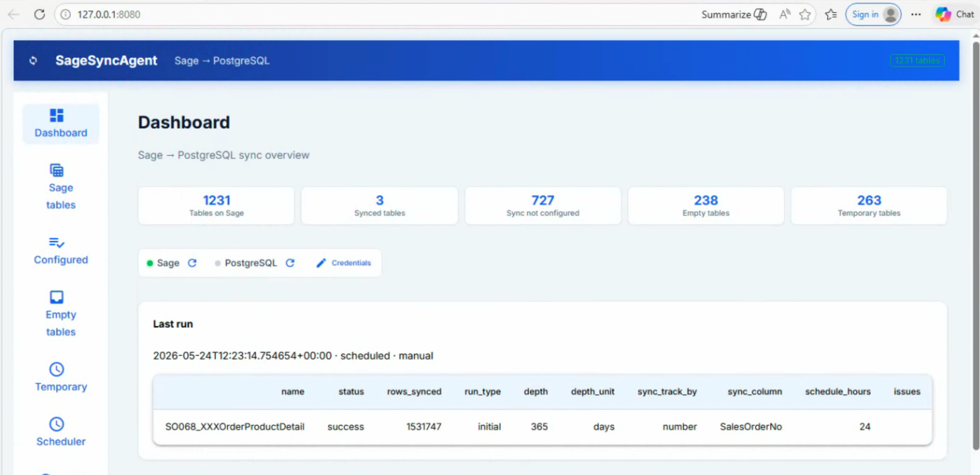Refresh the PostgreSQL connection status
Viewport: 980px width, 475px height.
coord(290,263)
